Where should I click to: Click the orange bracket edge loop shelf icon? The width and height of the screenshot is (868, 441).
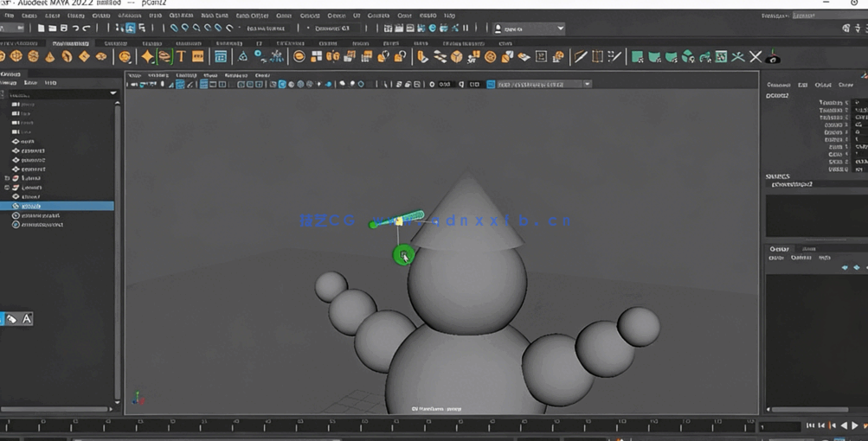point(597,56)
